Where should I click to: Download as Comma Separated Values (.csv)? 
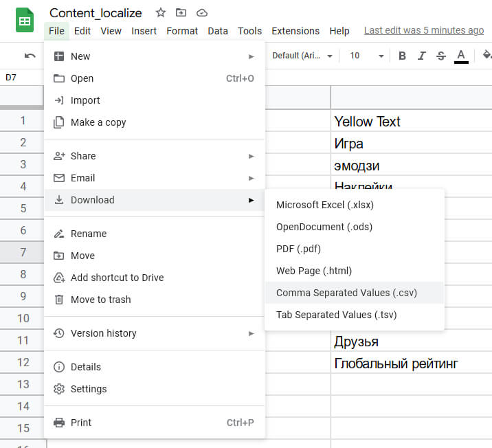pos(355,293)
